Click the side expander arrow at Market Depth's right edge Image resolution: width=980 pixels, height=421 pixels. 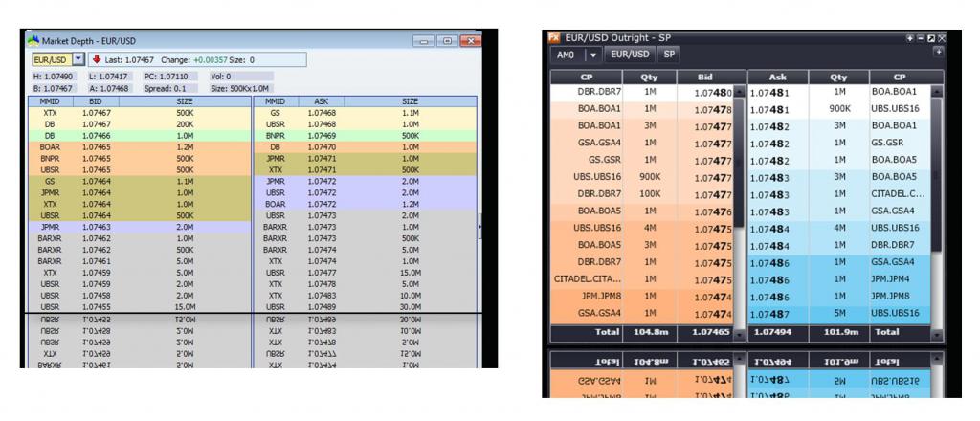coord(479,226)
